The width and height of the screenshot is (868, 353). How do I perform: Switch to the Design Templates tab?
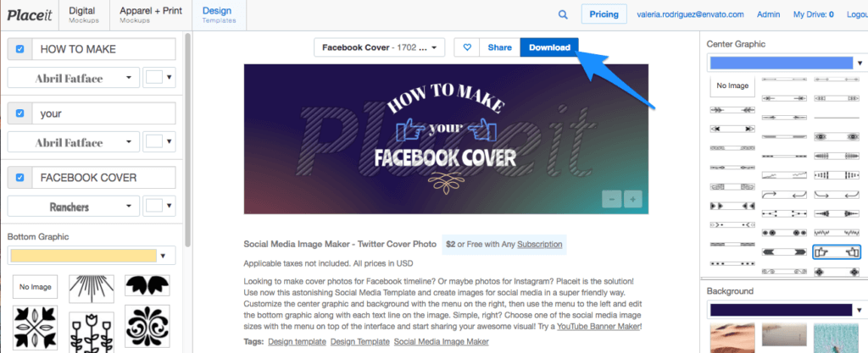click(x=220, y=15)
